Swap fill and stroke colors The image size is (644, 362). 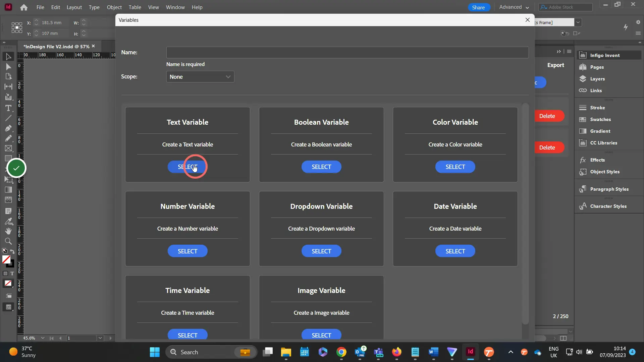[x=12, y=251]
